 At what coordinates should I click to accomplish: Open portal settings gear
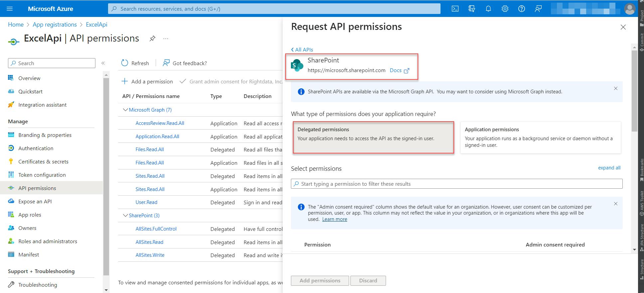505,9
